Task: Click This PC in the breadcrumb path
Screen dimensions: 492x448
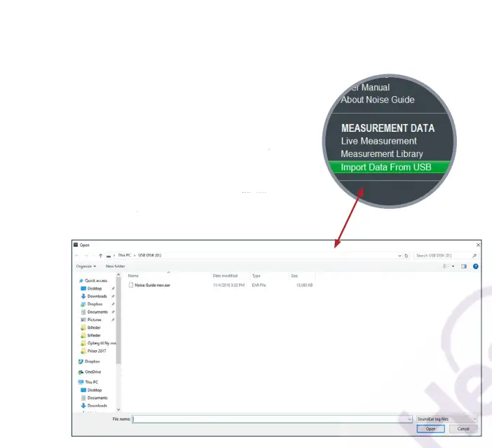Action: (x=124, y=255)
